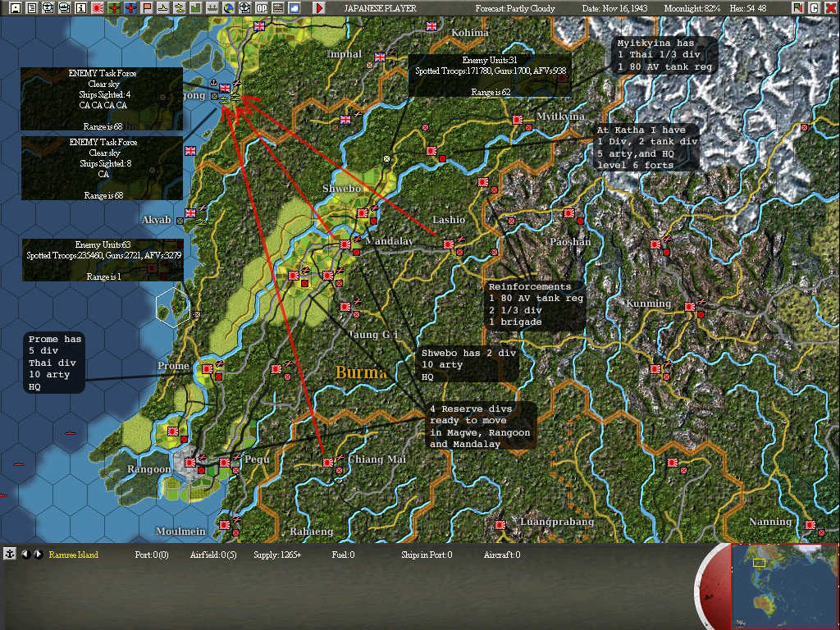The image size is (840, 630).
Task: Click the cloud weather toolbar icon
Action: tap(294, 8)
